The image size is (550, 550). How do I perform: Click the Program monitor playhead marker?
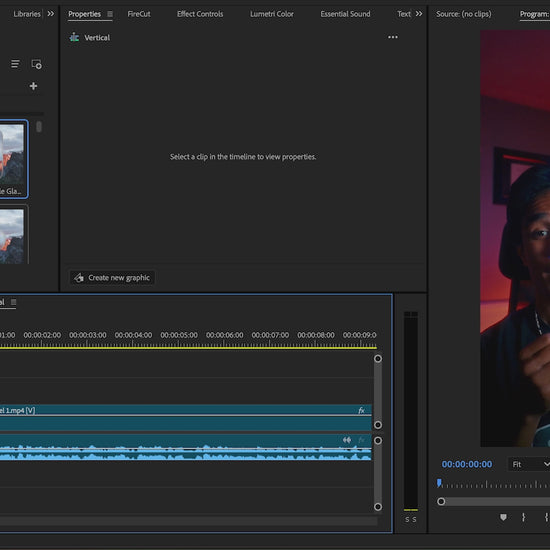[439, 483]
